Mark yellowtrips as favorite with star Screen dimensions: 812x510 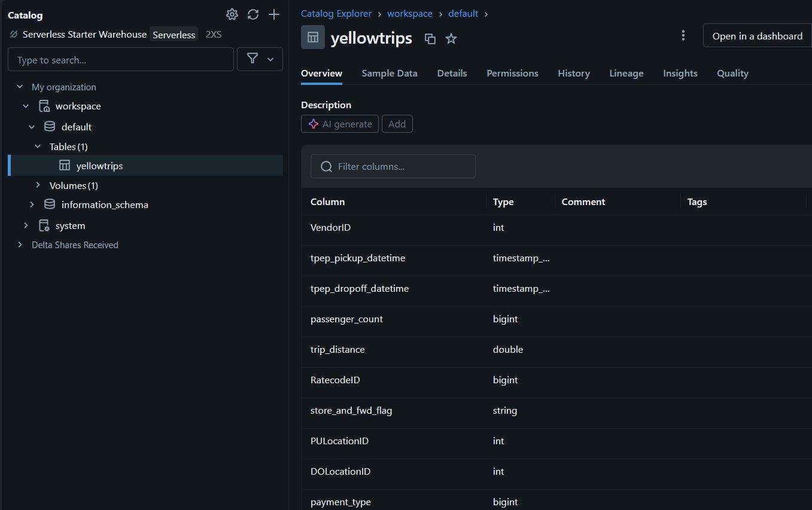(451, 38)
